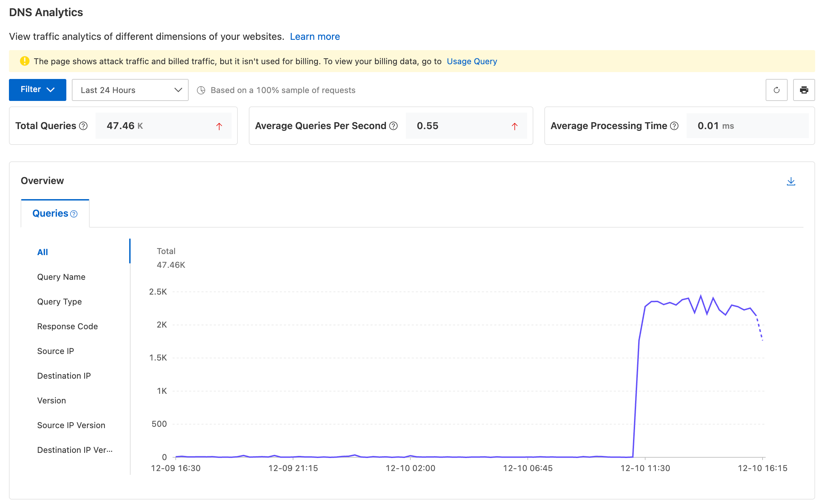Choose the Source IP dimension
Viewport: 822px width, 504px height.
[55, 351]
